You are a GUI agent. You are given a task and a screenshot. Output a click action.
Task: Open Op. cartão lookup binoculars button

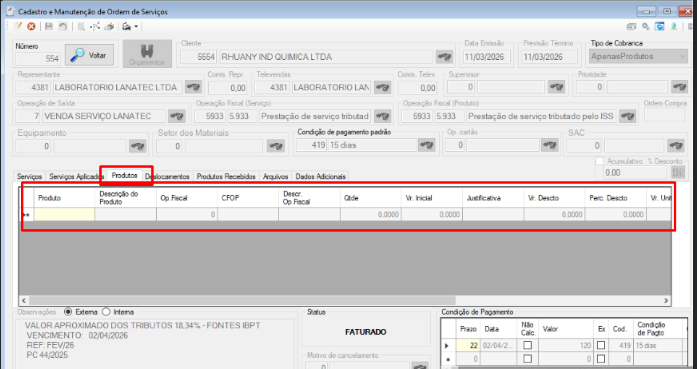[549, 145]
